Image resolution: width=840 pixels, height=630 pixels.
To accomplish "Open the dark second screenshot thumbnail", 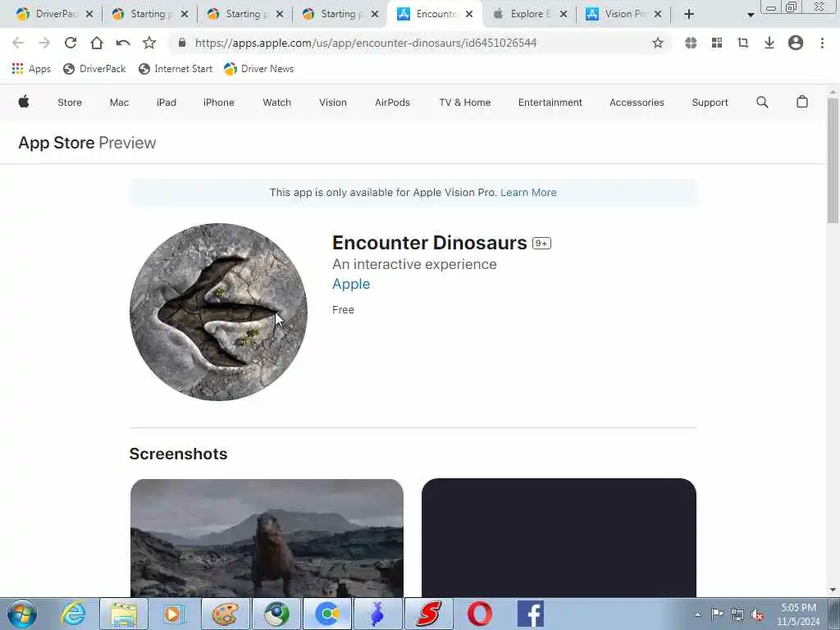I will click(x=559, y=538).
